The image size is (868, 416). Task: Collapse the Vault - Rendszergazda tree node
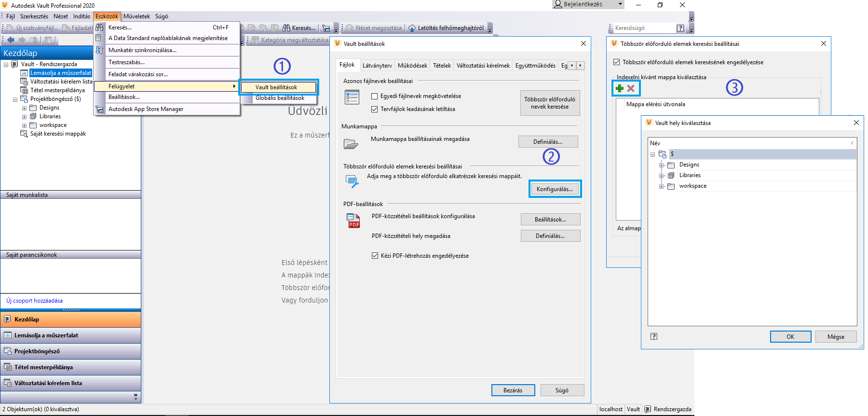pyautogui.click(x=6, y=64)
